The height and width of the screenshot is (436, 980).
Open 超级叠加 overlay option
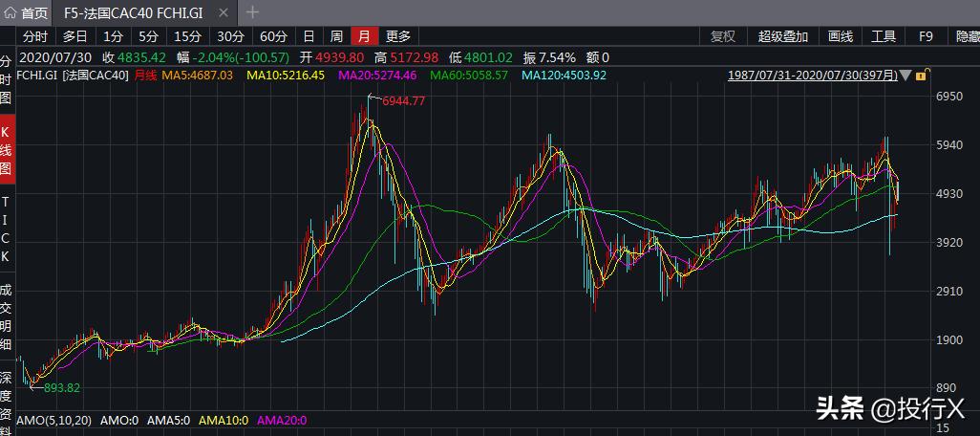click(x=783, y=36)
